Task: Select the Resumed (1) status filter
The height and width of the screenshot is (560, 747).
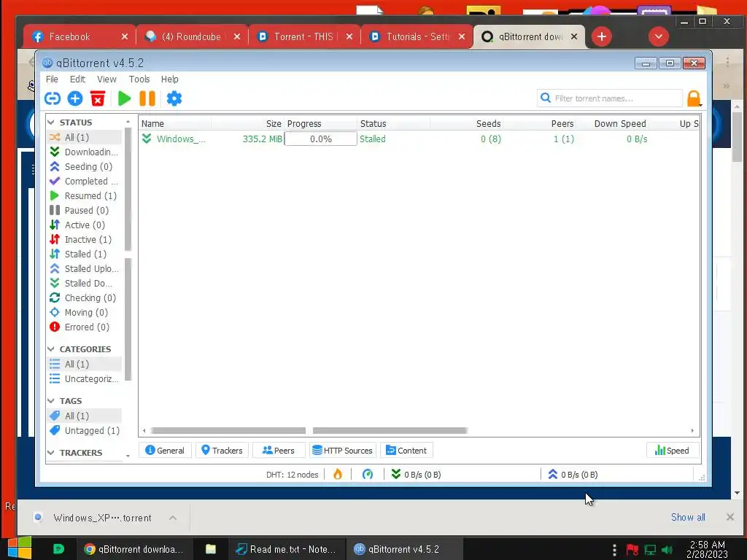Action: 84,195
